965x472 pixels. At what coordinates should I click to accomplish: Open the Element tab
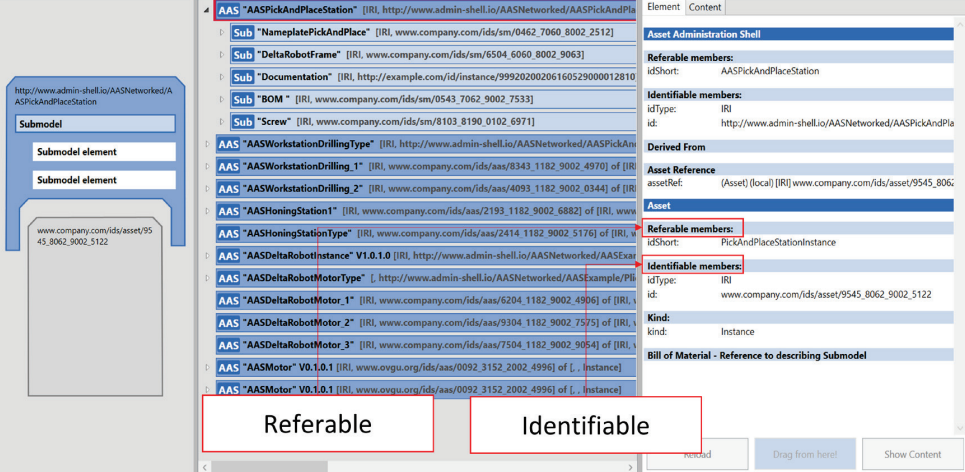[663, 7]
